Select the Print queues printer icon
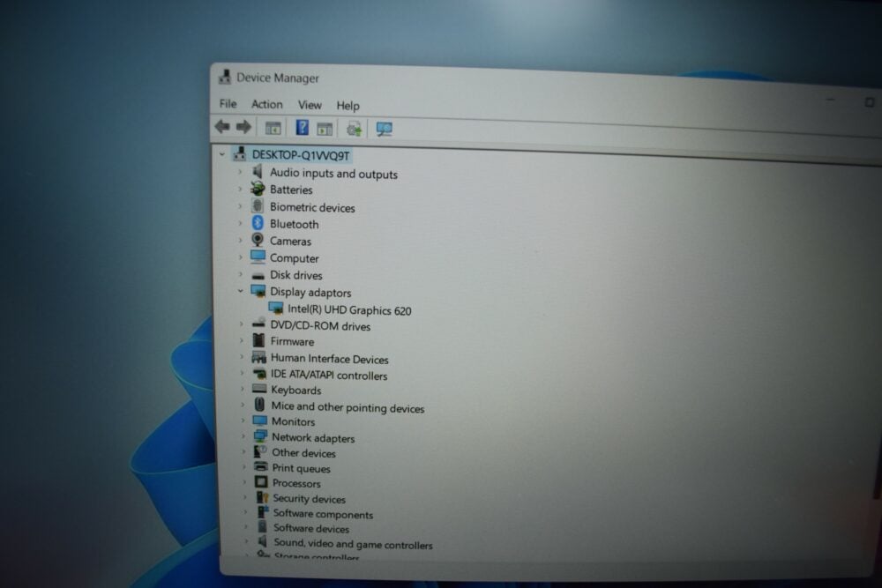This screenshot has width=882, height=588. (261, 466)
